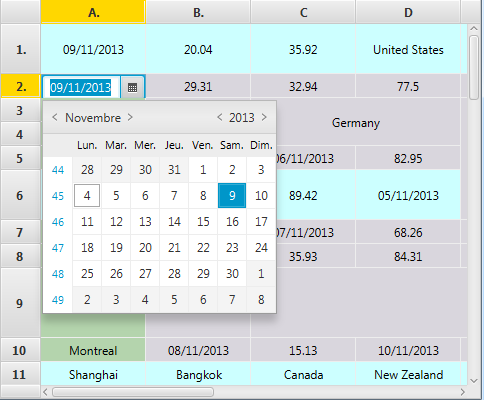Image resolution: width=484 pixels, height=400 pixels.
Task: Click the date field 09/11/2013 in row 2
Action: pos(81,87)
